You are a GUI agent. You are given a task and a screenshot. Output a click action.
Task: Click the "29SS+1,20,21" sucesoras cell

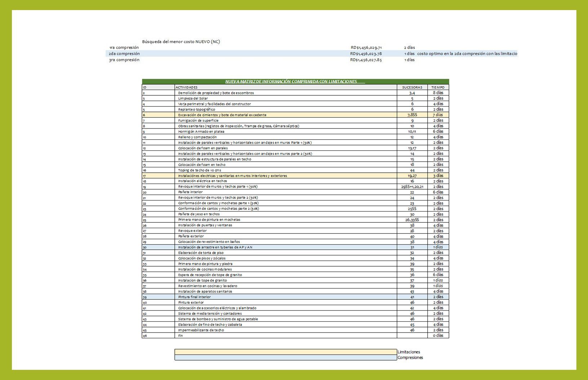pyautogui.click(x=412, y=187)
